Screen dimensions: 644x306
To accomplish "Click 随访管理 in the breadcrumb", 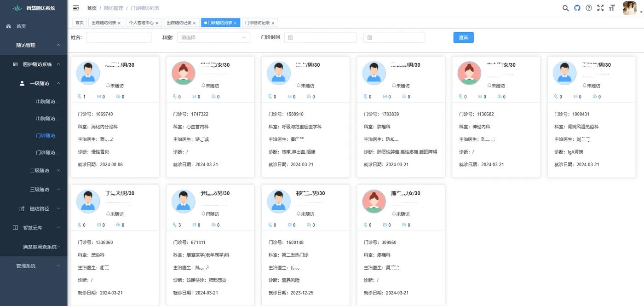I will pos(113,8).
